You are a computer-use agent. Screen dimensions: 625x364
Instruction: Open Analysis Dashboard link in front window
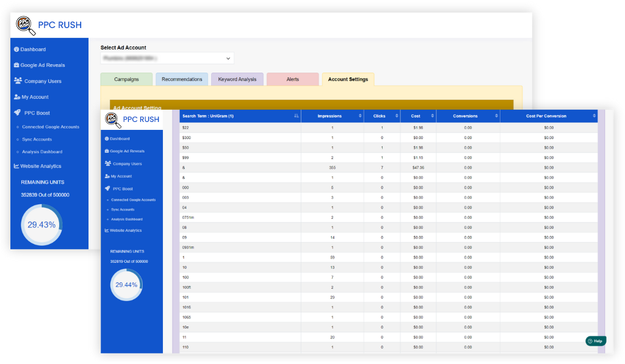(127, 219)
